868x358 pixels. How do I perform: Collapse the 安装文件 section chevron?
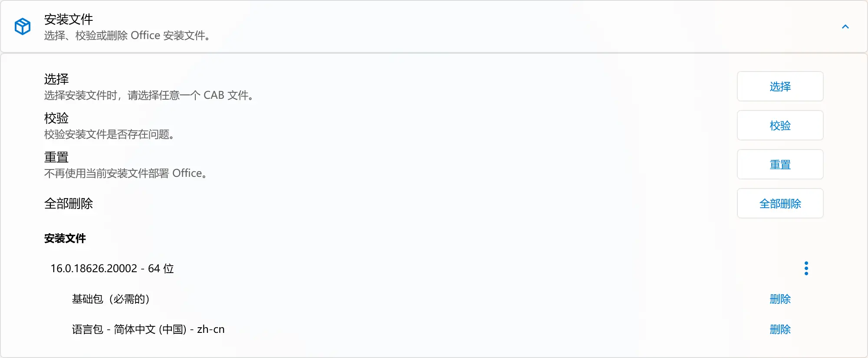845,27
